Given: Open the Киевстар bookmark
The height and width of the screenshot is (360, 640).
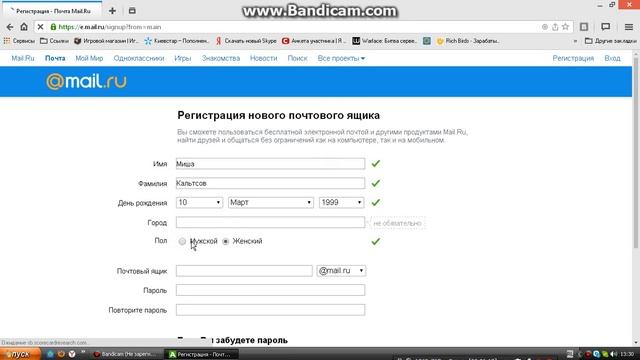Looking at the screenshot, I should (177, 41).
